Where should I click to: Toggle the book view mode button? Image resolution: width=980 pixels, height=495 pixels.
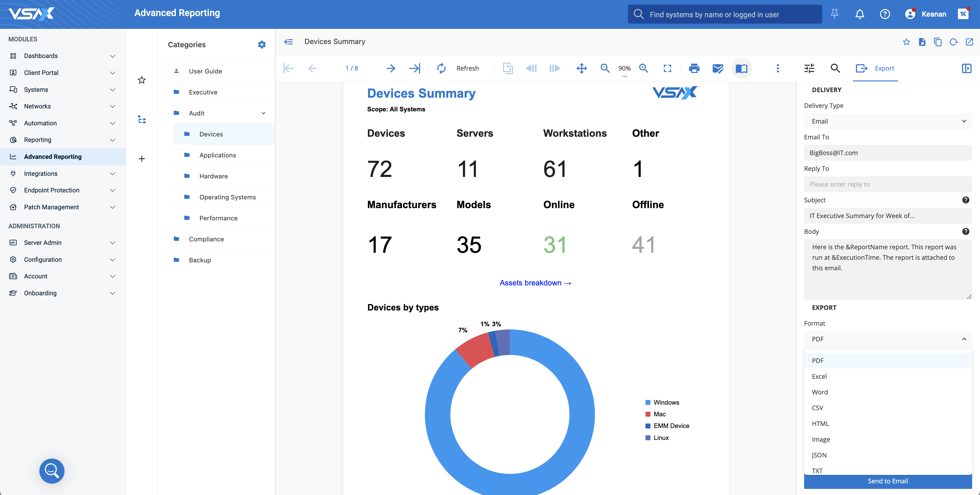coord(741,69)
